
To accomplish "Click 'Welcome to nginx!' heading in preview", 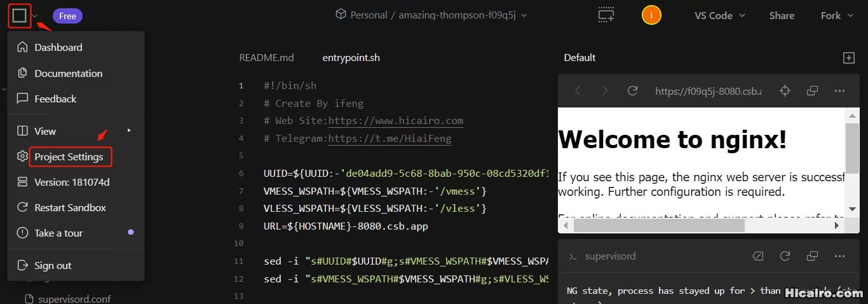I will point(673,139).
